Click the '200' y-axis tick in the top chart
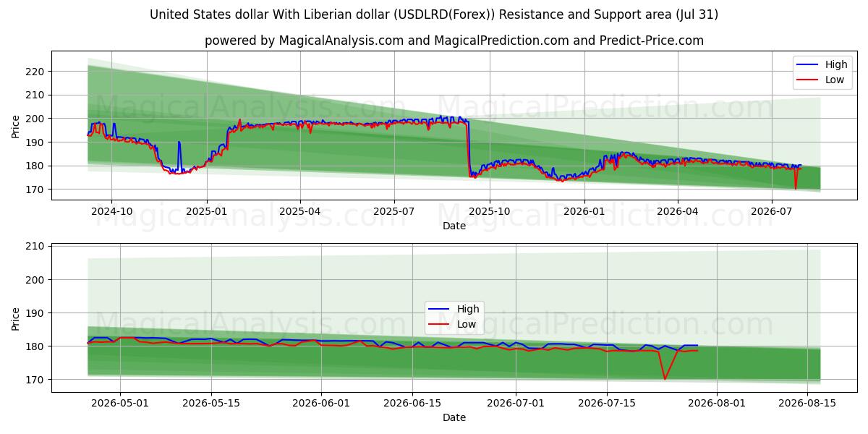Screen dimensions: 868x434 tap(36, 119)
